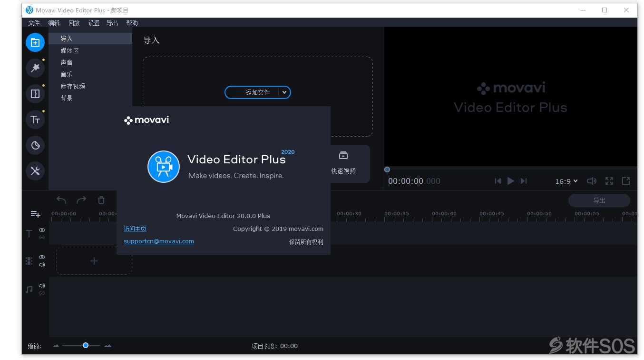The image size is (644, 360).
Task: Open the Stickers panel icon
Action: [x=35, y=145]
